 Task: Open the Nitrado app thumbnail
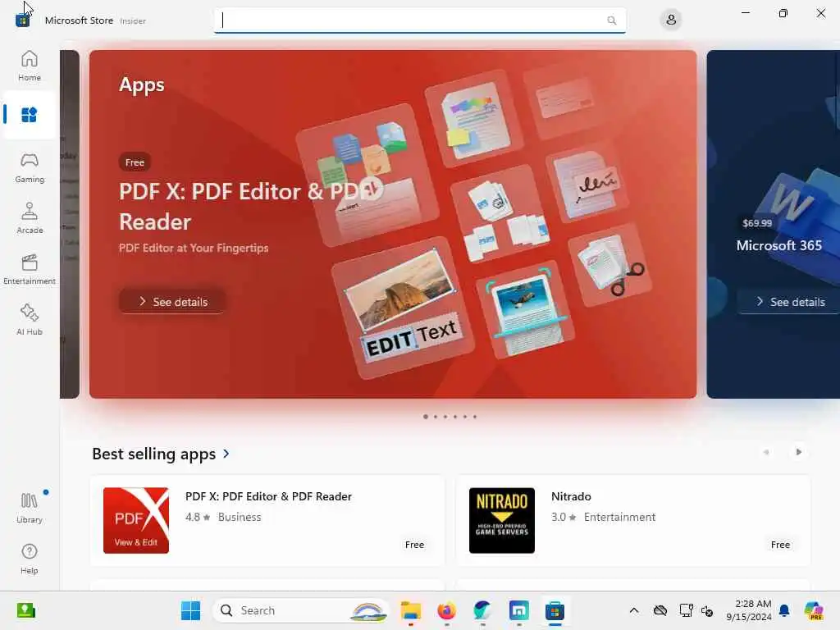click(x=501, y=520)
